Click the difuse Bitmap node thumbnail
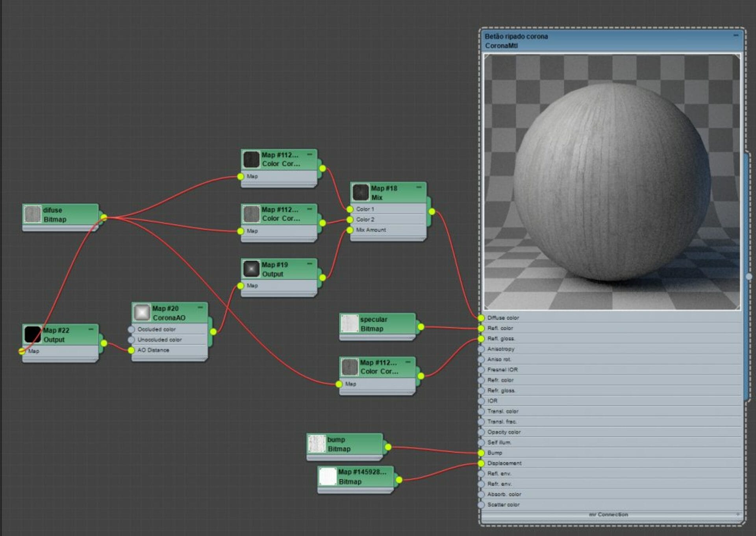 tap(33, 215)
